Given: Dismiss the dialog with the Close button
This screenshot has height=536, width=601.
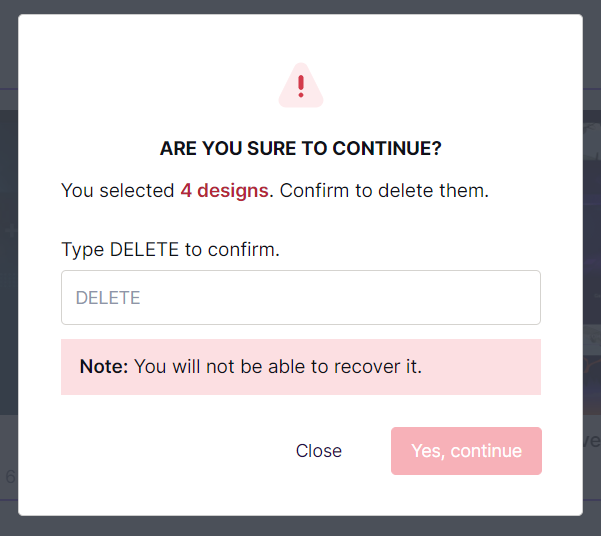Looking at the screenshot, I should pyautogui.click(x=319, y=451).
